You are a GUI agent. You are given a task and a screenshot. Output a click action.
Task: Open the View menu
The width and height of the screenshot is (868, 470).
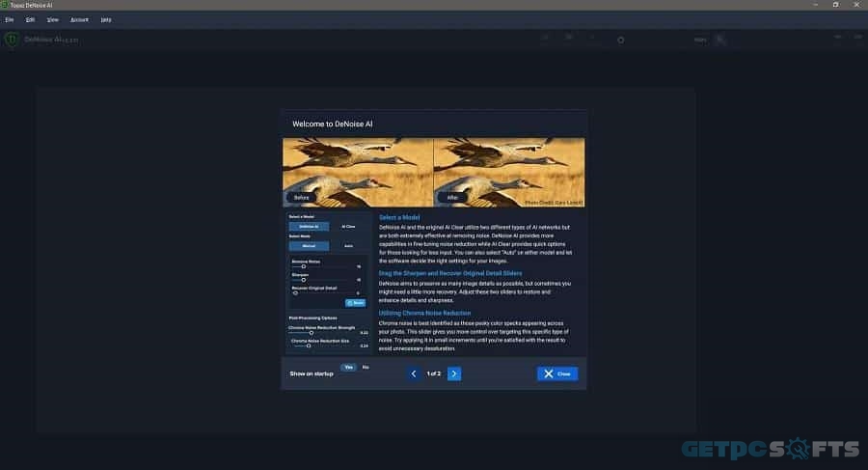[x=53, y=20]
